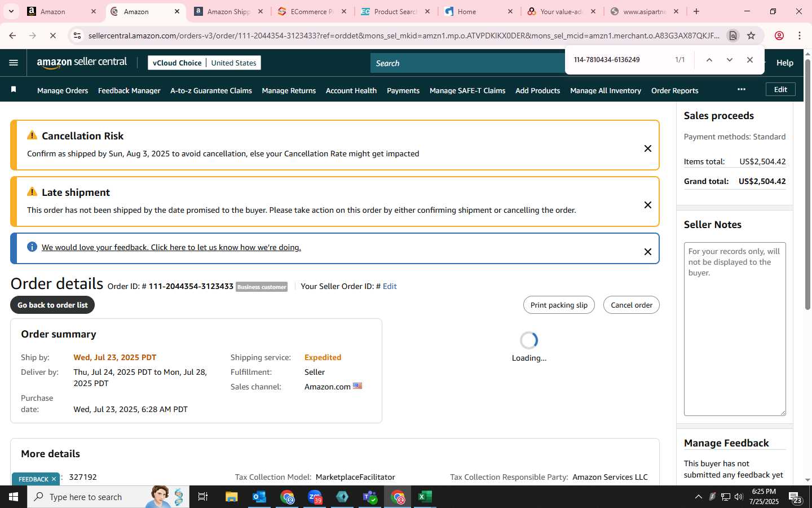Screen dimensions: 812x508
Task: Open Manage Returns menu item
Action: tap(289, 90)
